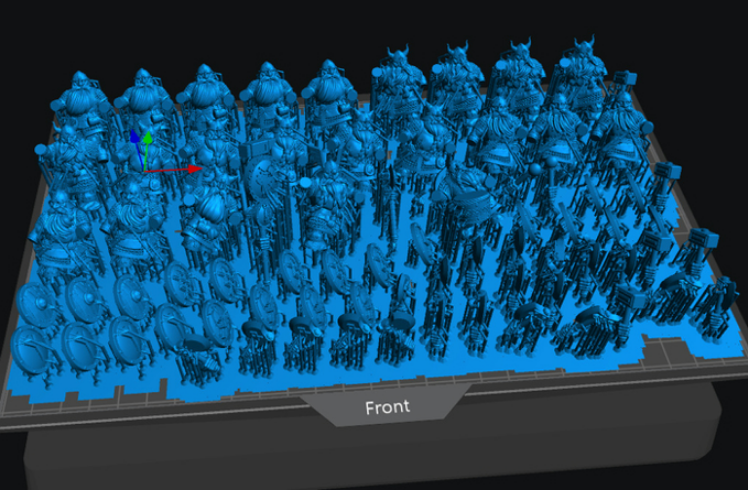Click the green Y-axis arrow of the gizmo
Viewport: 748px width, 490px height.
[147, 138]
